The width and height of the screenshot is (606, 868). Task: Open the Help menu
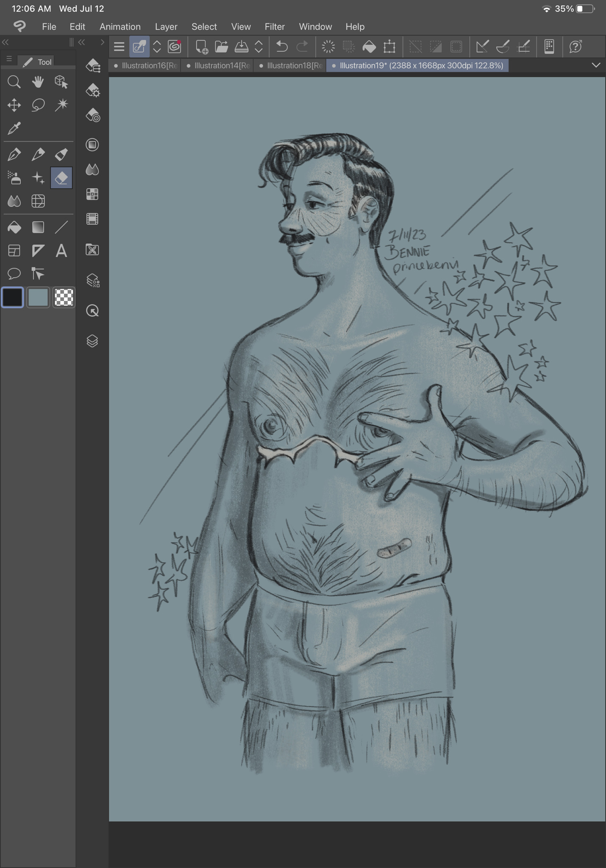[x=355, y=27]
